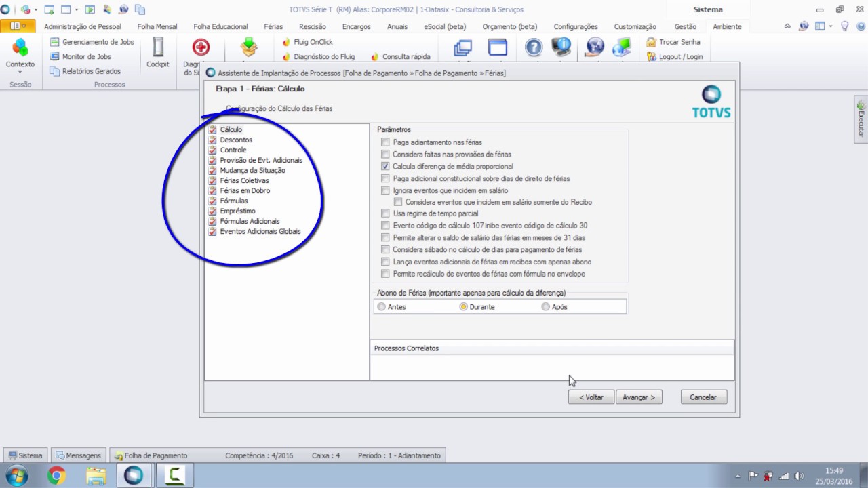Launch Fluig OnClick

pyautogui.click(x=308, y=42)
